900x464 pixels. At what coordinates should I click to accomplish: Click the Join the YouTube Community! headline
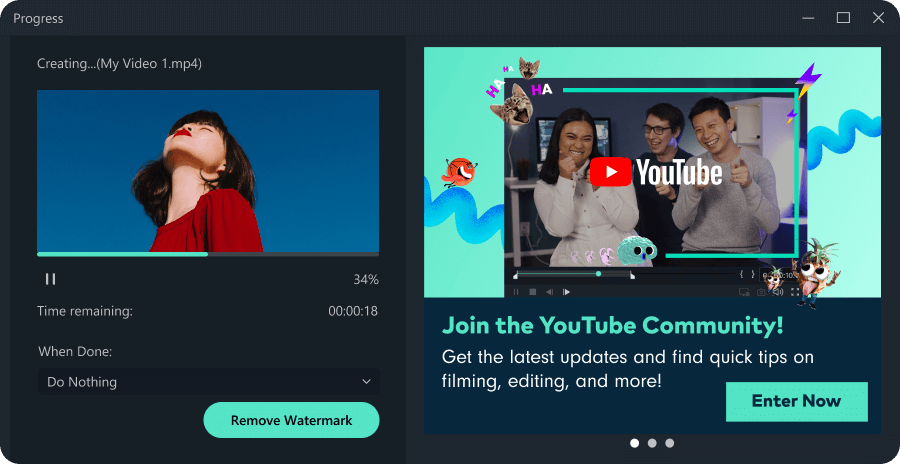click(x=612, y=326)
